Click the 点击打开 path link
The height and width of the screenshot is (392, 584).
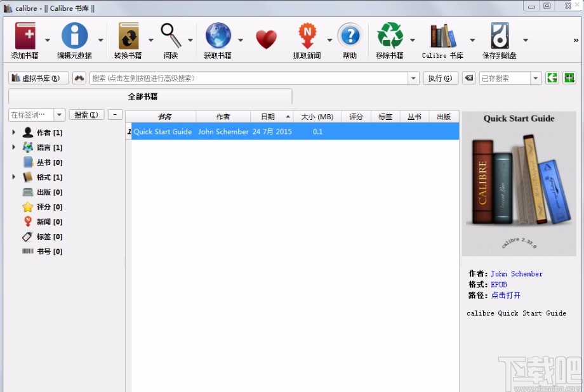[506, 295]
